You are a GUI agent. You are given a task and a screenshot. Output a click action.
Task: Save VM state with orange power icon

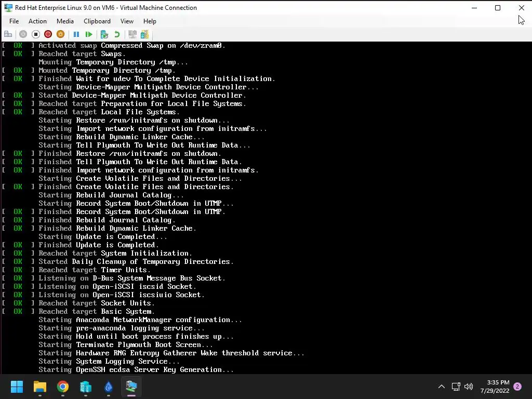(60, 34)
